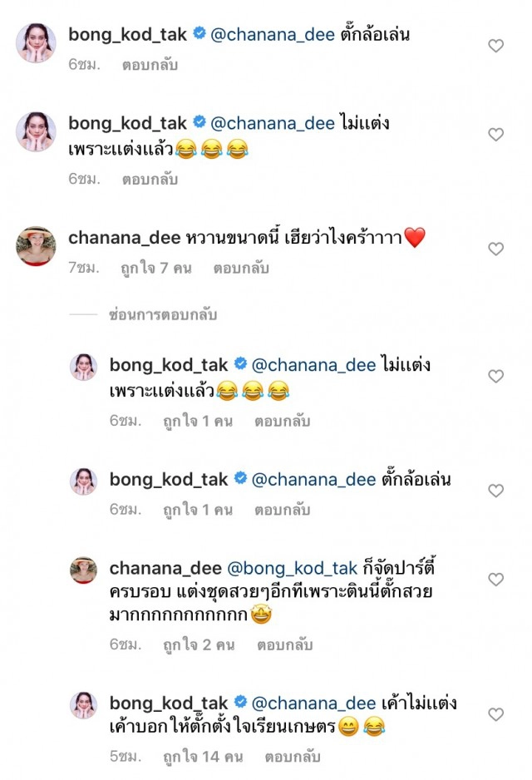The width and height of the screenshot is (532, 780).
Task: Like bong_kod_tak's first comment using the heart icon
Action: coord(496,43)
